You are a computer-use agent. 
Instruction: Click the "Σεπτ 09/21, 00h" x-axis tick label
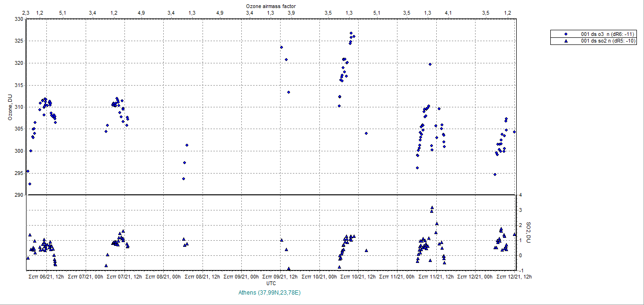click(242, 277)
